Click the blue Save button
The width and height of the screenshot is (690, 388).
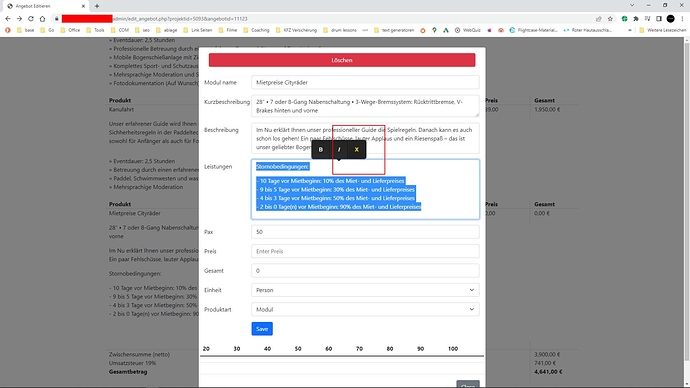[262, 329]
